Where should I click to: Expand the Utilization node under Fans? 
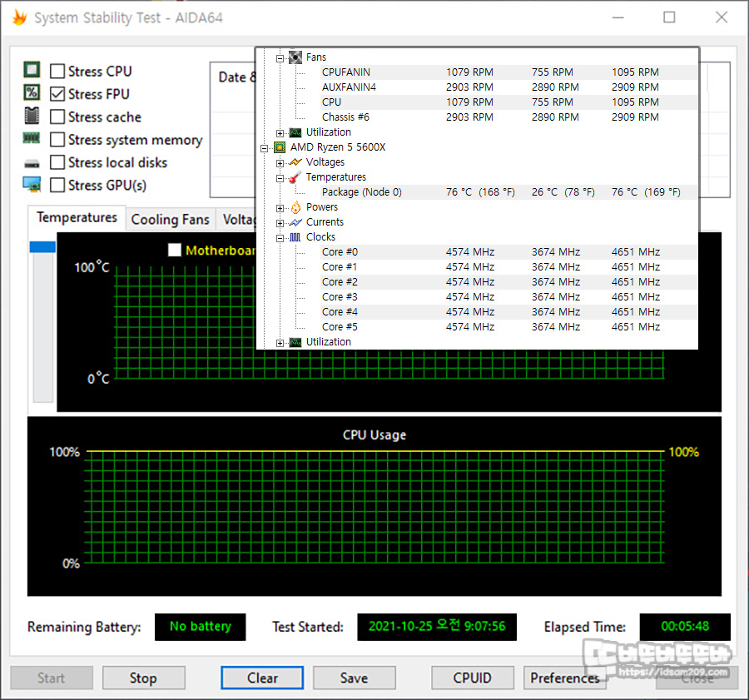click(280, 133)
